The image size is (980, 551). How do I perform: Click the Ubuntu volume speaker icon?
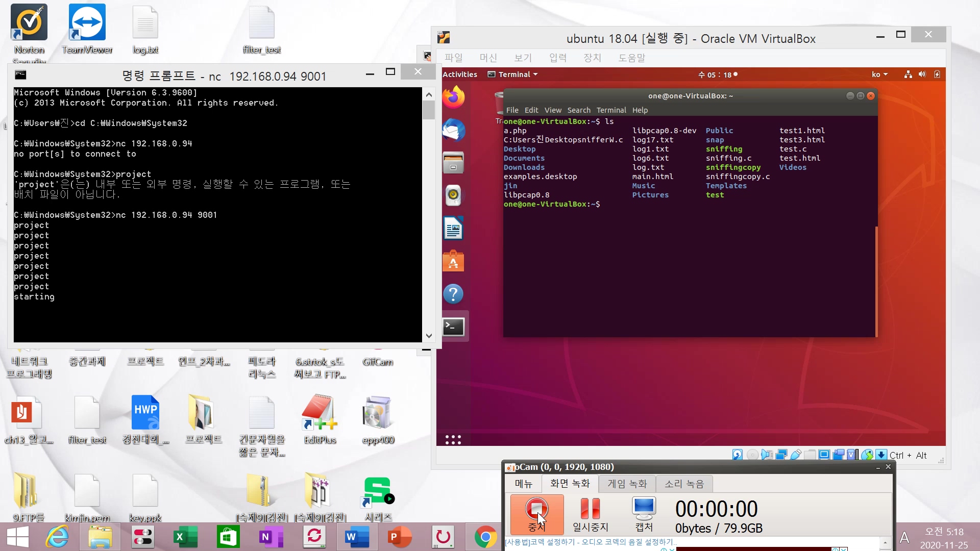pos(922,74)
